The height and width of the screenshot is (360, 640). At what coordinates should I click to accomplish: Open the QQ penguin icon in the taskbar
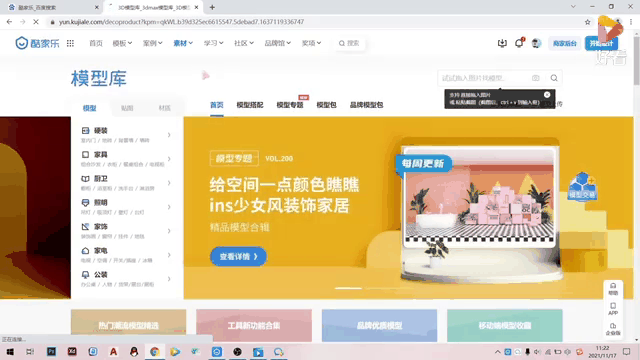[x=134, y=352]
